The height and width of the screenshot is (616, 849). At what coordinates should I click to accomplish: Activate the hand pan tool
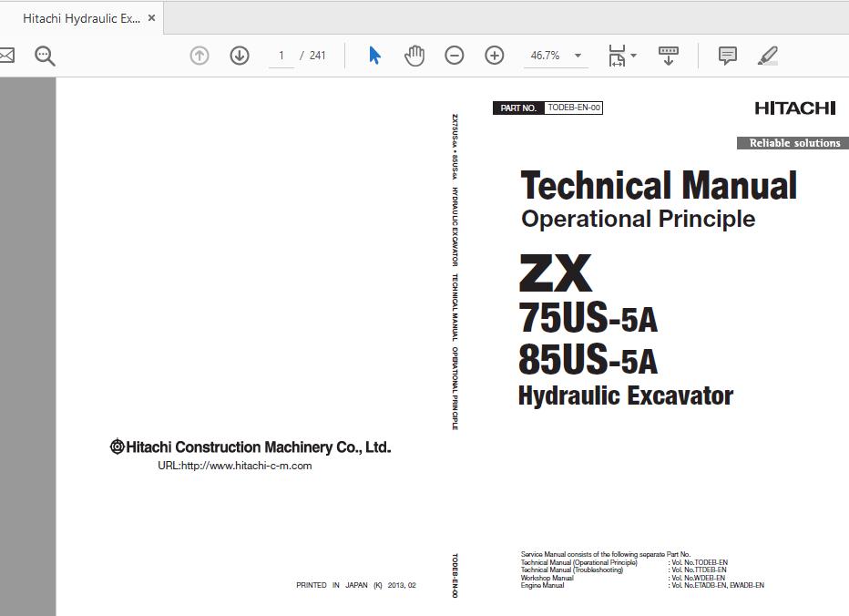[x=414, y=56]
